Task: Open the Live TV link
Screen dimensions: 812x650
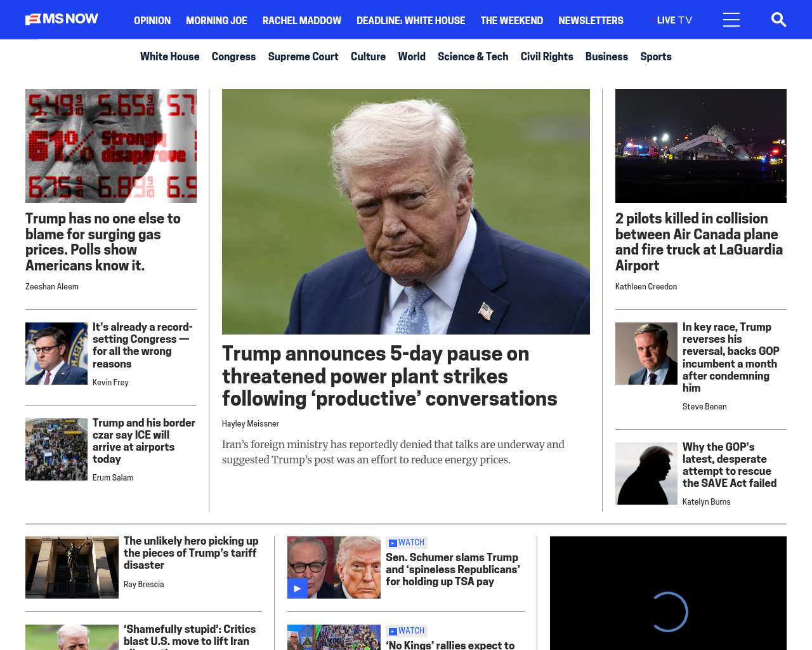Action: tap(674, 20)
